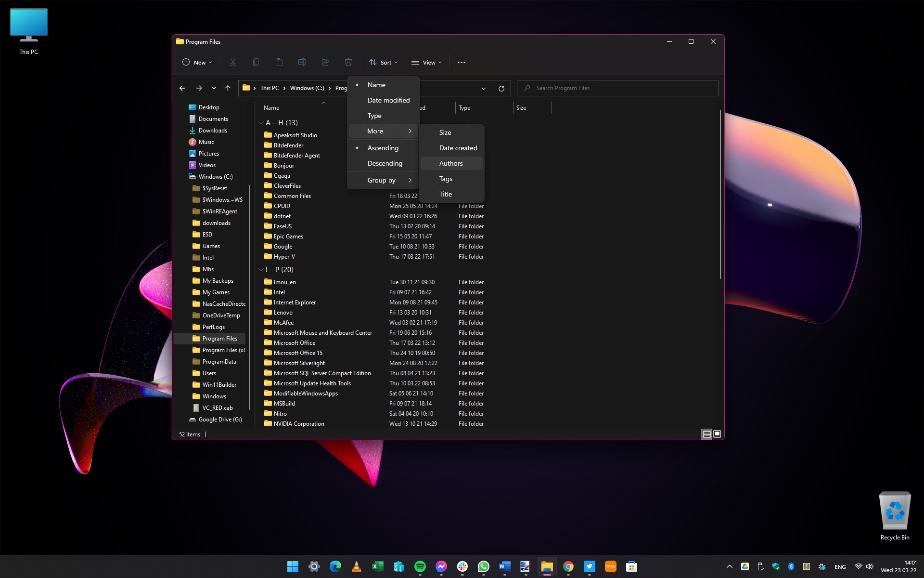Select Authors from the More submenu
The height and width of the screenshot is (578, 924).
[451, 163]
